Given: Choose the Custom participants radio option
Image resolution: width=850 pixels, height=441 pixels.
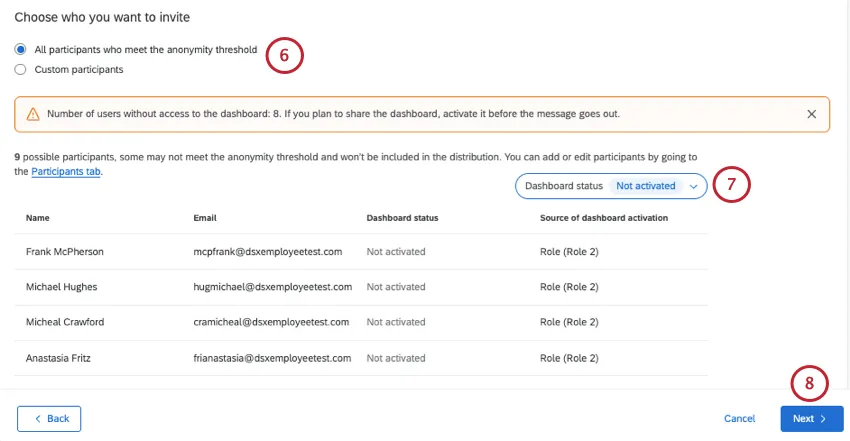Looking at the screenshot, I should click(21, 70).
